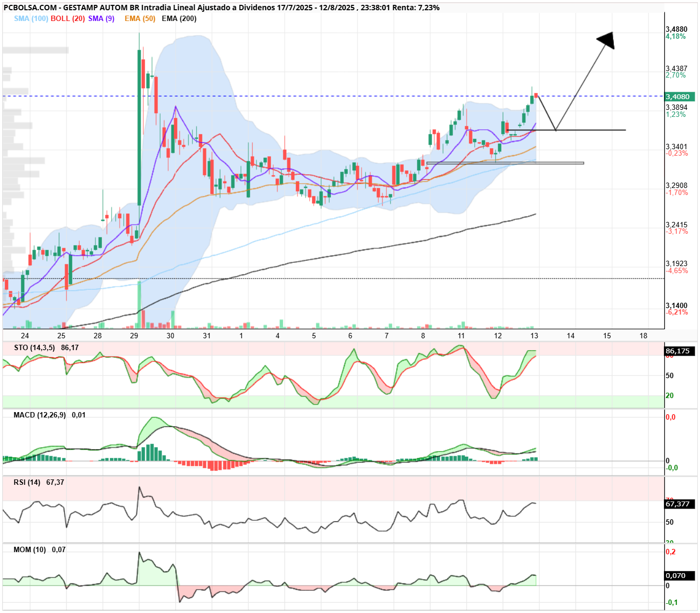Click date 13 on the time axis
Image resolution: width=700 pixels, height=613 pixels.
click(x=534, y=336)
